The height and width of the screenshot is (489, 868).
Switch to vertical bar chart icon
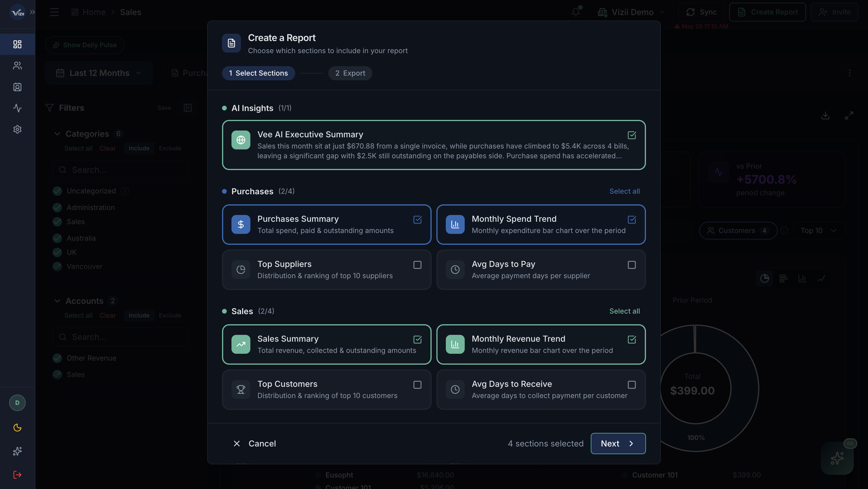pyautogui.click(x=802, y=278)
